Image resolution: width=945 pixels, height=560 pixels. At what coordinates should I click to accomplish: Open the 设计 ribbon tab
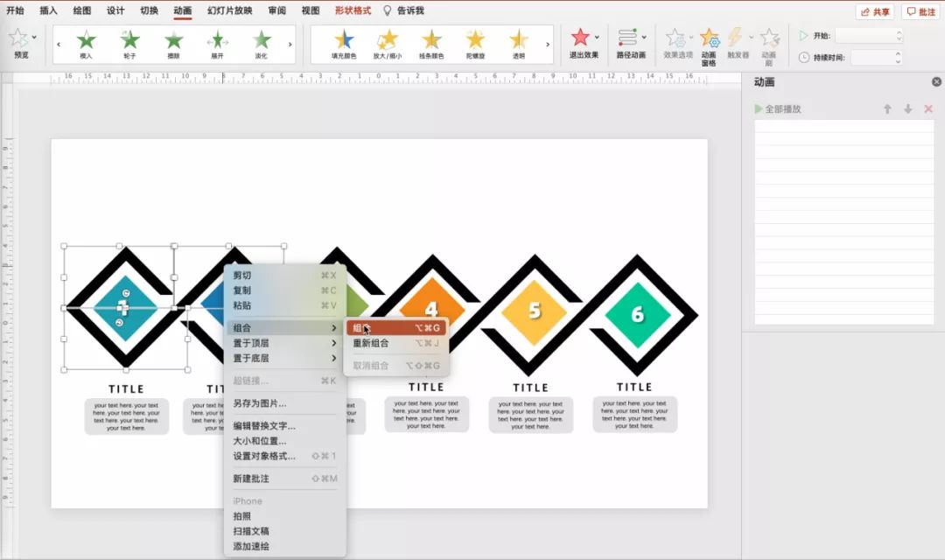coord(115,10)
